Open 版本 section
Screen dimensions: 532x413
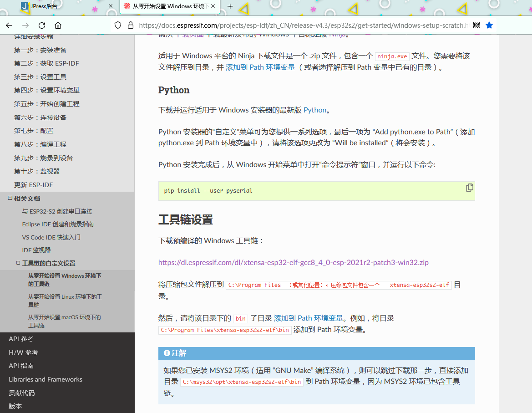(x=15, y=406)
